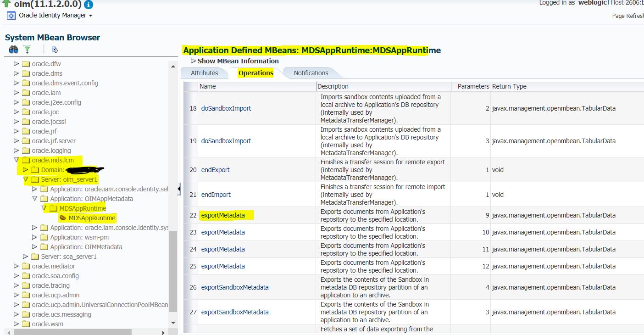Expand the Server: soa_server1 node
Screen dimensions: 644x335
click(26, 257)
